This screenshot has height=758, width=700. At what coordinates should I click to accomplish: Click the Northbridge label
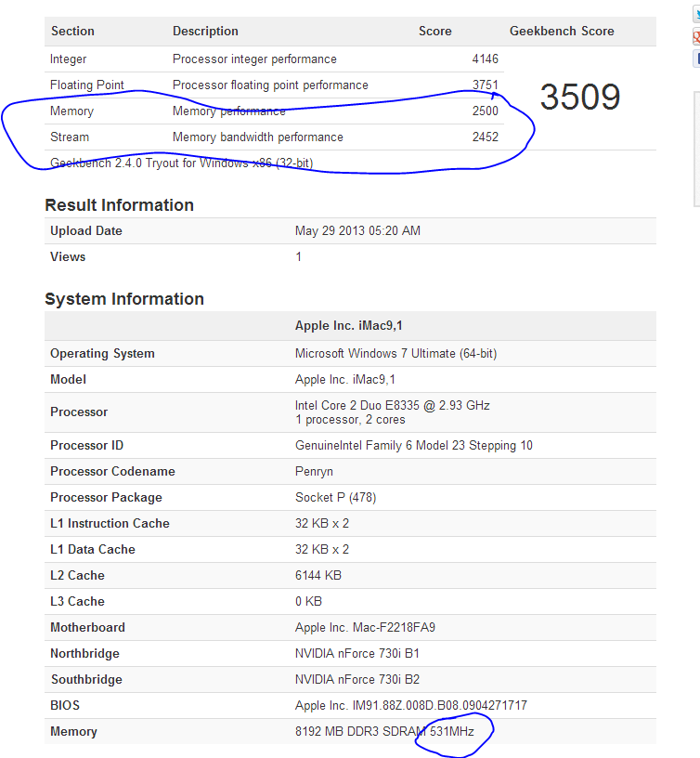(x=84, y=654)
